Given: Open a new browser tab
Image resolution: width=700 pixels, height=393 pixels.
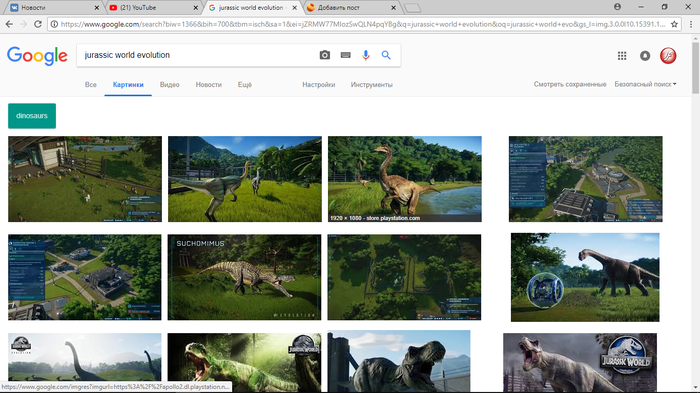Looking at the screenshot, I should 412,8.
